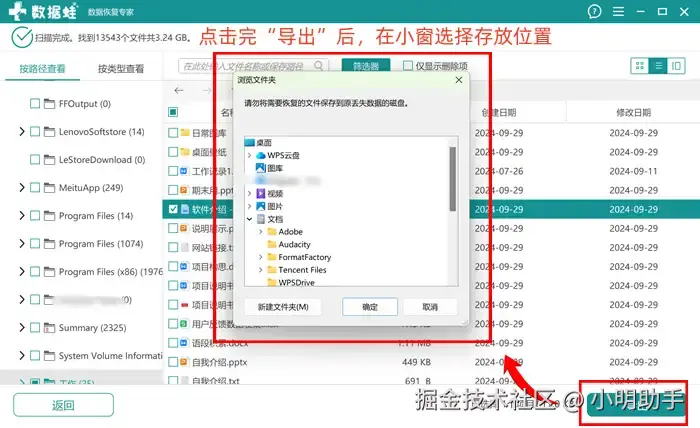700x428 pixels.
Task: Click the 自我介绍.pptx file type icon
Action: (183, 362)
